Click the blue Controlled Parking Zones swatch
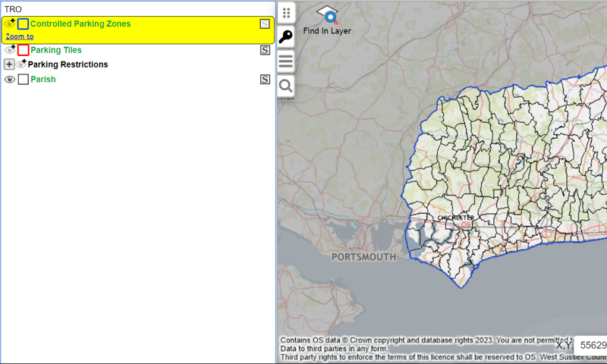The image size is (607, 364). tap(23, 24)
